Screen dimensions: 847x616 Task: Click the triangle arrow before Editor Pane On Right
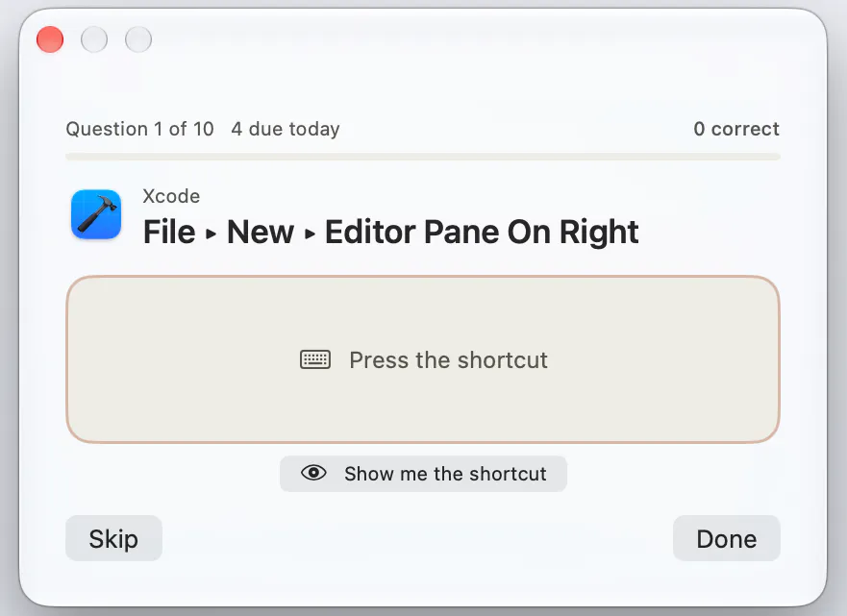(310, 234)
